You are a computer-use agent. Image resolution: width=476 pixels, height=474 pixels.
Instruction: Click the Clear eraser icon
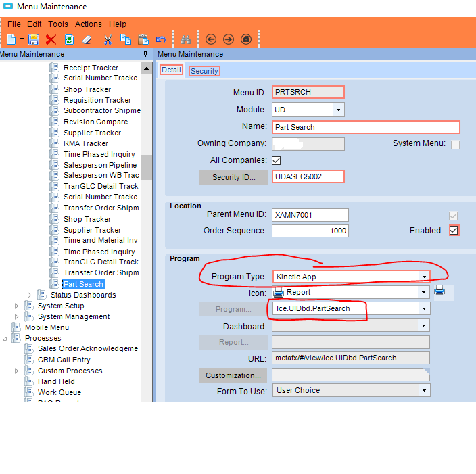87,39
